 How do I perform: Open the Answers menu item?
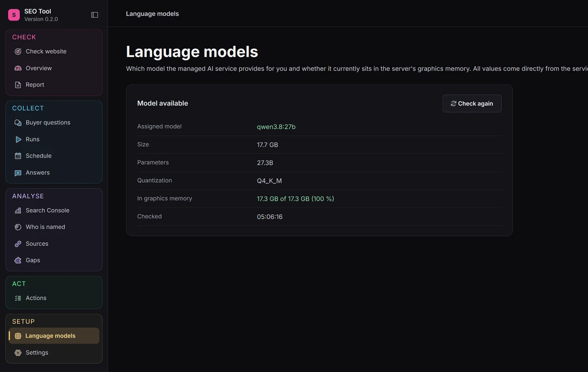54,173
